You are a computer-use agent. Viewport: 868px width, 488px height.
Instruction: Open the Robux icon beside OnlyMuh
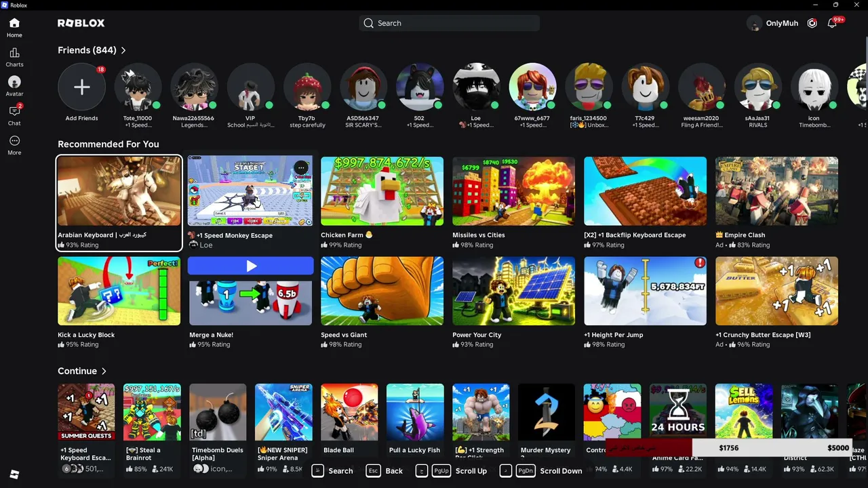click(x=812, y=23)
